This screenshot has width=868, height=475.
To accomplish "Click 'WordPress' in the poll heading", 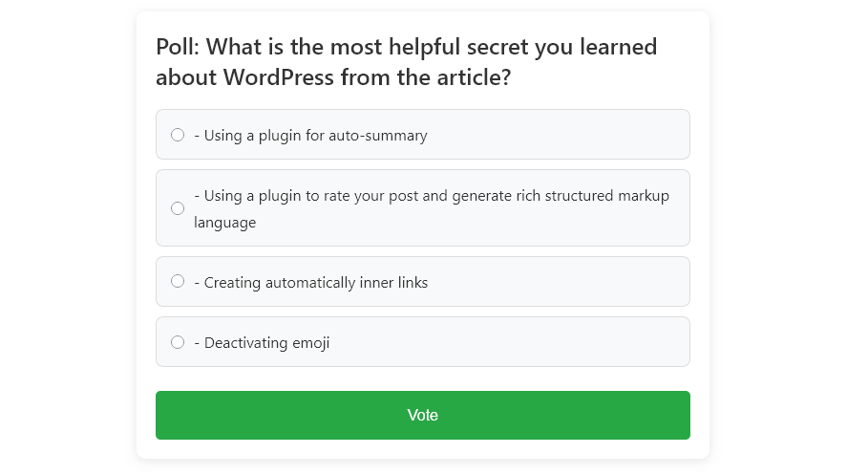I will (x=279, y=77).
